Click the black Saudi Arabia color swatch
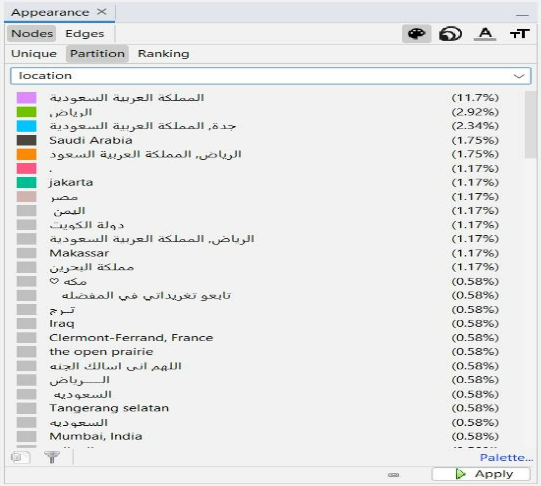The image size is (541, 486). pos(27,140)
